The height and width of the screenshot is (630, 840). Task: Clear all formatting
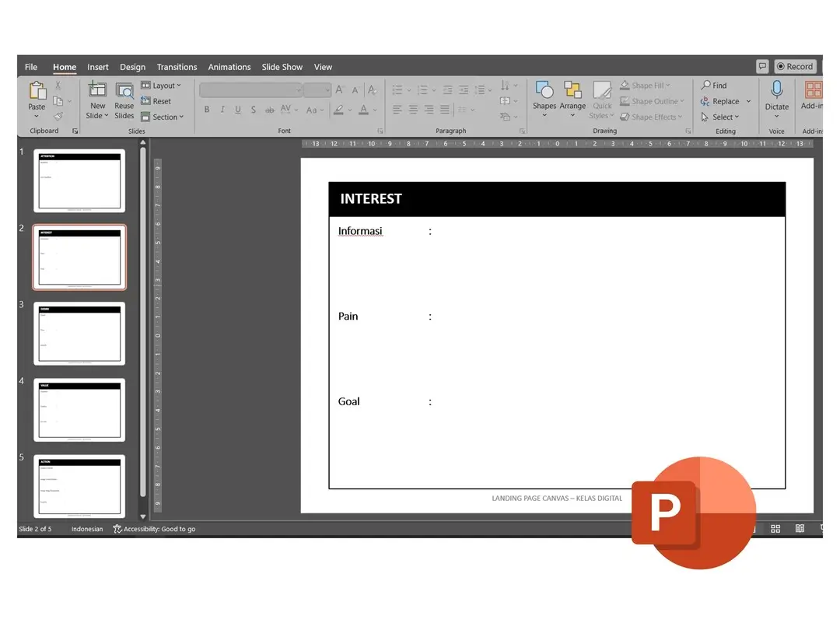coord(372,90)
